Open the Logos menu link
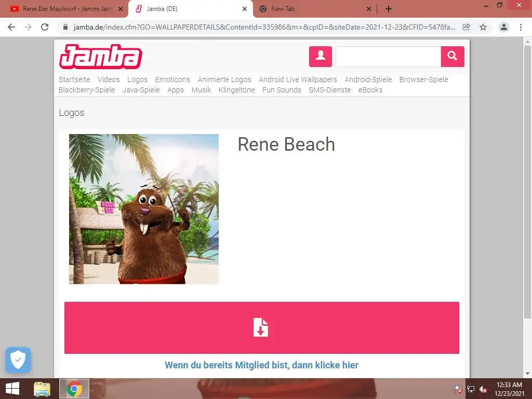 click(137, 79)
